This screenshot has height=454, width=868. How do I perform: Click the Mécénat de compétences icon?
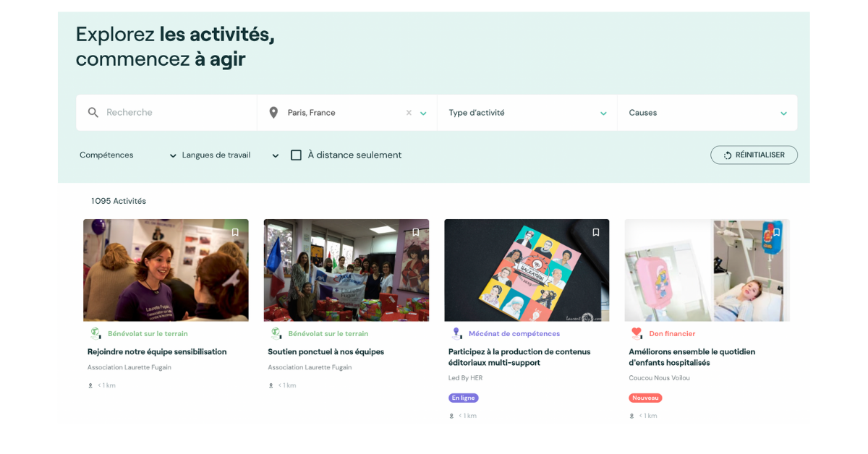tap(456, 333)
